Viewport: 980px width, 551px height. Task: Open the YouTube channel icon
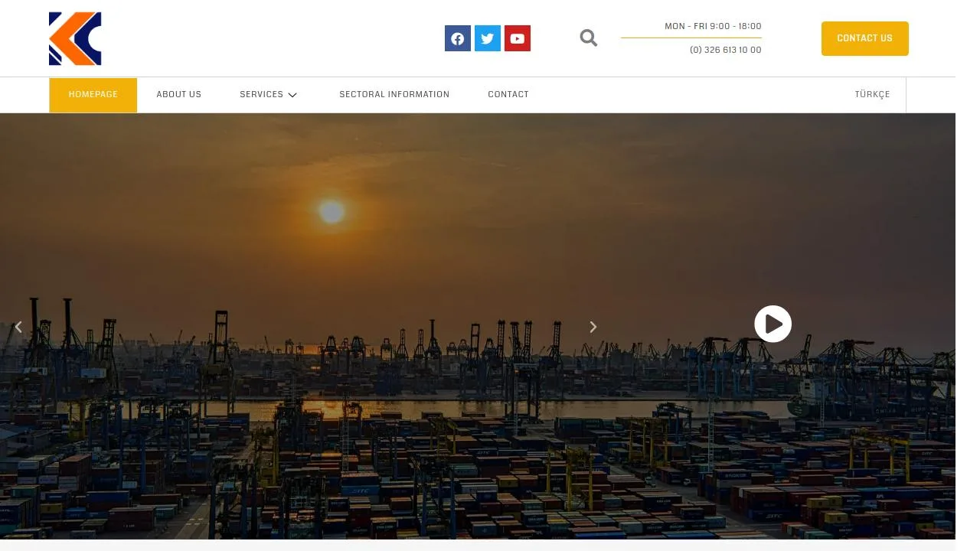pyautogui.click(x=518, y=38)
